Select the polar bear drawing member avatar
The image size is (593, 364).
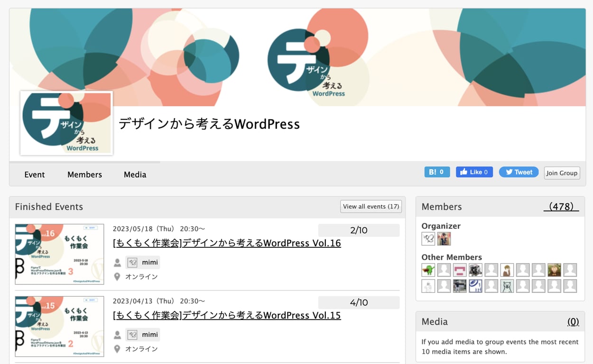[x=507, y=285]
